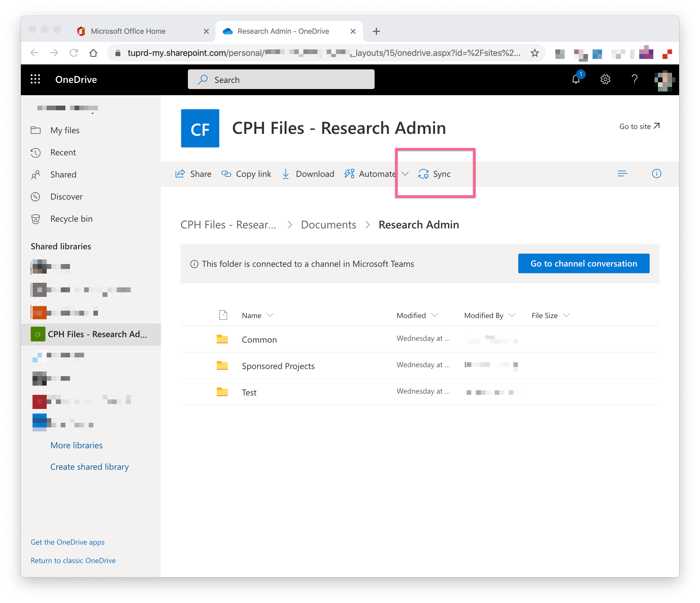Image resolution: width=700 pixels, height=603 pixels.
Task: Select CPH Files - Research Ad... library
Action: 91,334
